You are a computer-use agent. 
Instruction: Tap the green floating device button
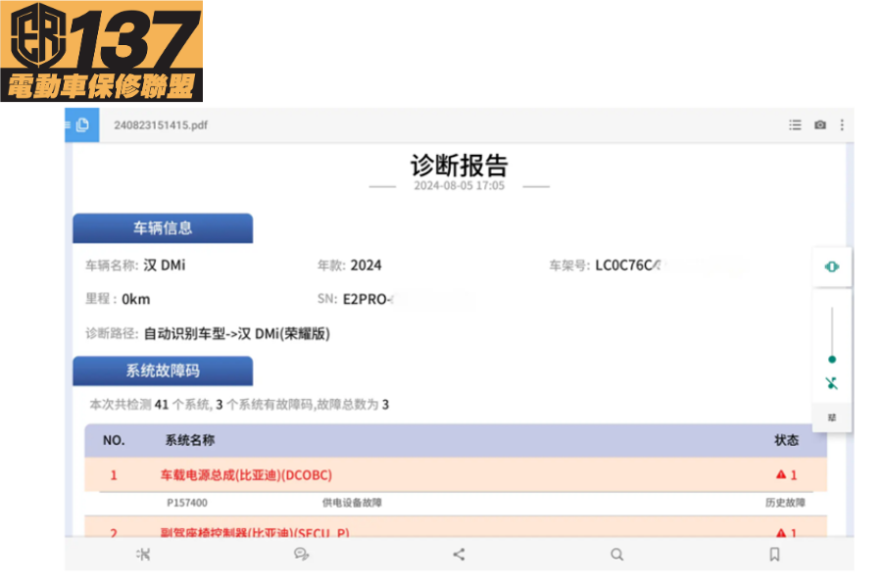point(832,267)
